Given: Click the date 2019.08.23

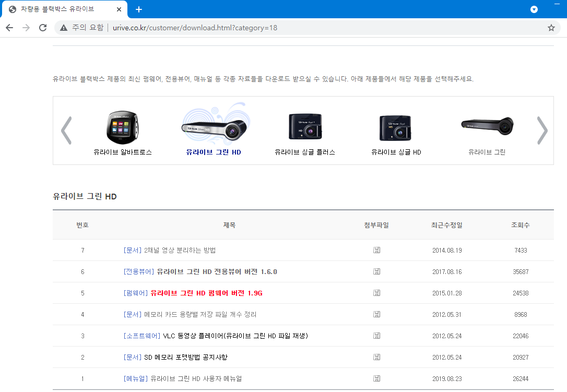Looking at the screenshot, I should coord(447,378).
